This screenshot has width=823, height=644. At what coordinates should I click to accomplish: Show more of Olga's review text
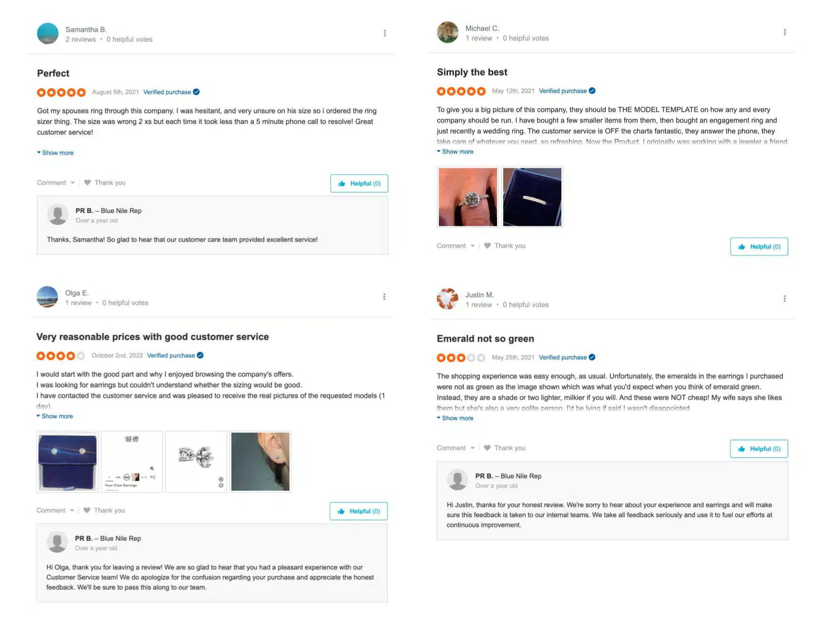click(x=57, y=416)
